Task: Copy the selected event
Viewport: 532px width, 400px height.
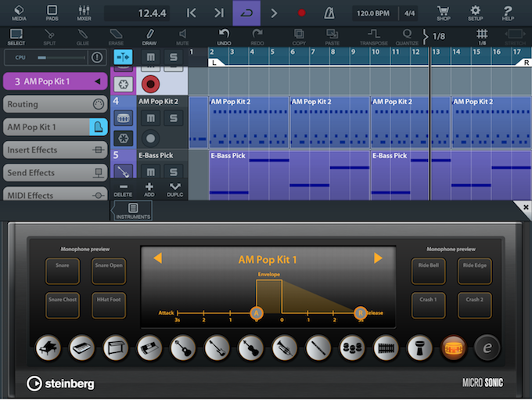Action: [299, 37]
